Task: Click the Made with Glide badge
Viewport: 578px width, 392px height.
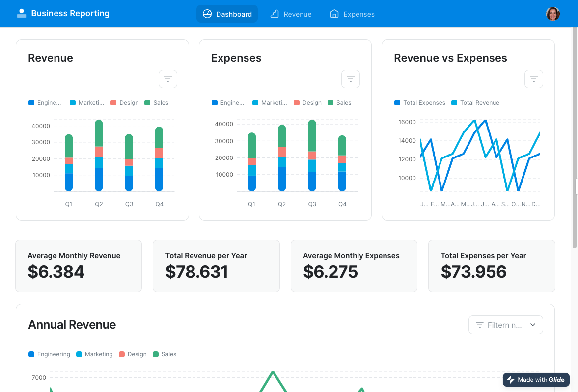Action: point(536,380)
